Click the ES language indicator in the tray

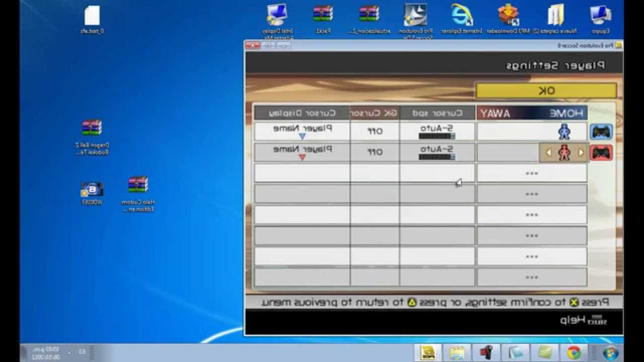[x=82, y=351]
